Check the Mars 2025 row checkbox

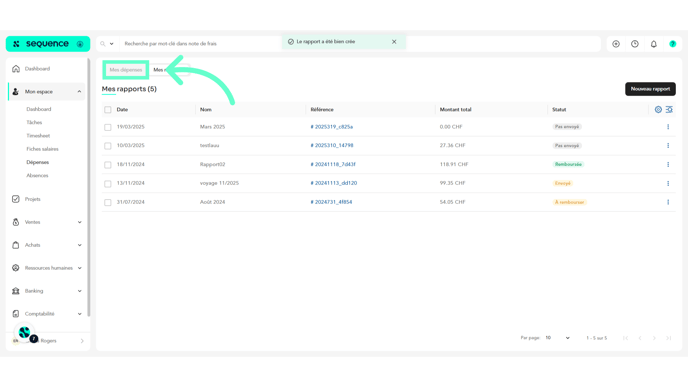pyautogui.click(x=108, y=127)
